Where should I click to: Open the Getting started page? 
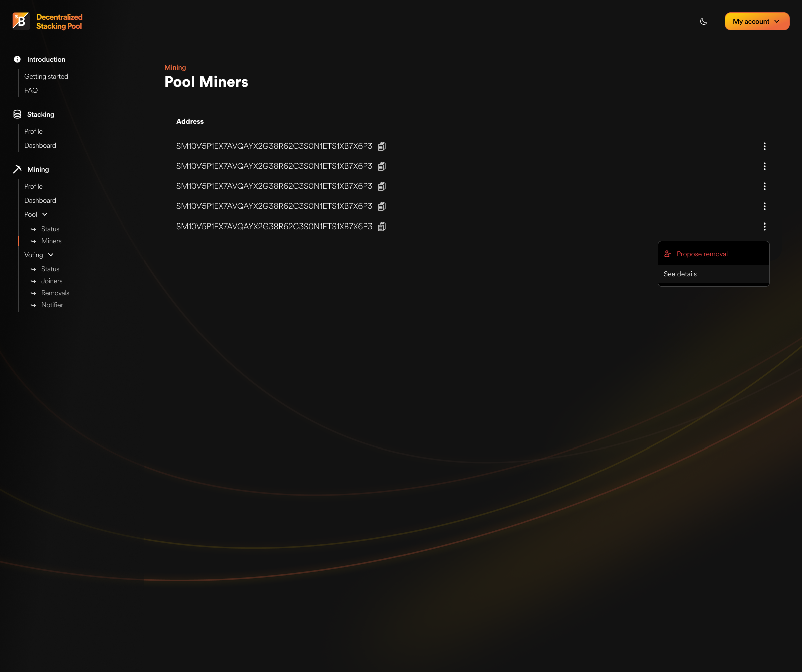point(46,76)
